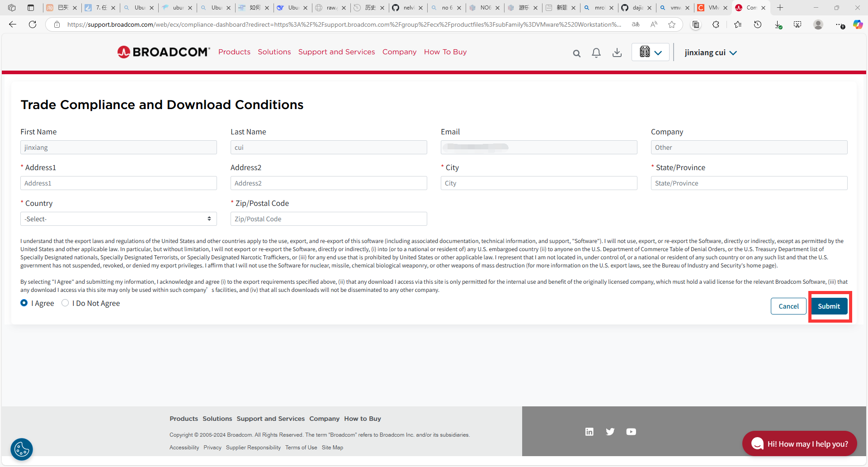Click the search magnifier icon in header
Screen dimensions: 868x467
576,53
